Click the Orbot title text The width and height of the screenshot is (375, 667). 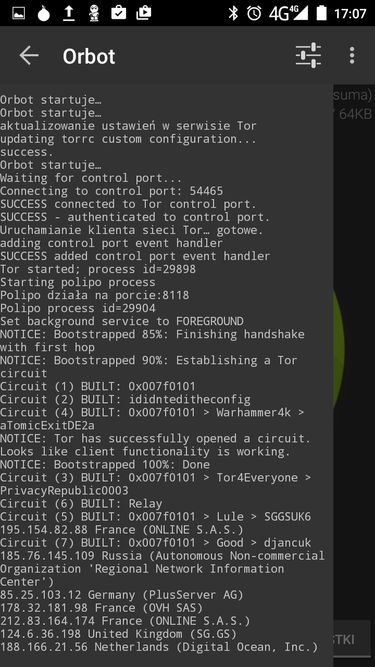[x=89, y=56]
